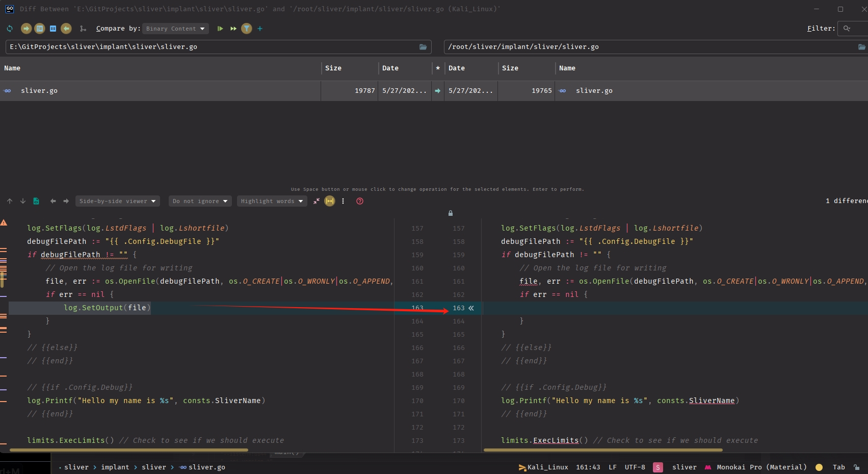Open the Highlight words dropdown
This screenshot has height=474, width=868.
[272, 201]
